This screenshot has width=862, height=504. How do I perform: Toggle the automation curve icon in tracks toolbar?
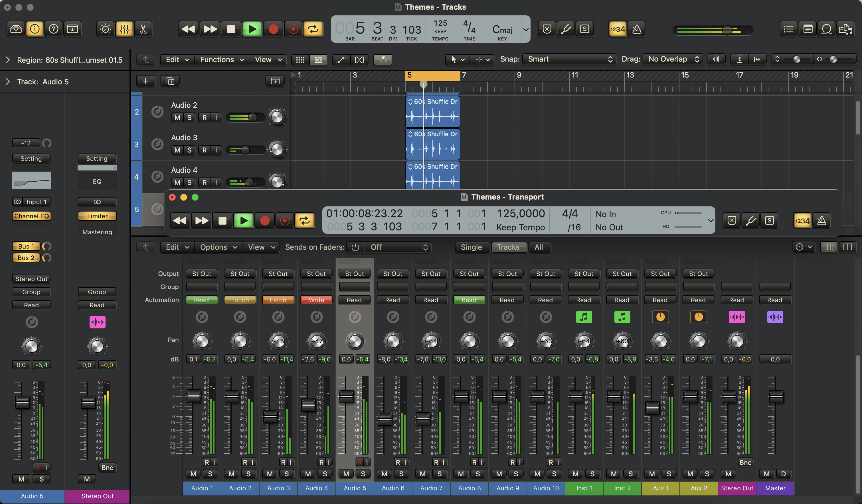tap(341, 60)
